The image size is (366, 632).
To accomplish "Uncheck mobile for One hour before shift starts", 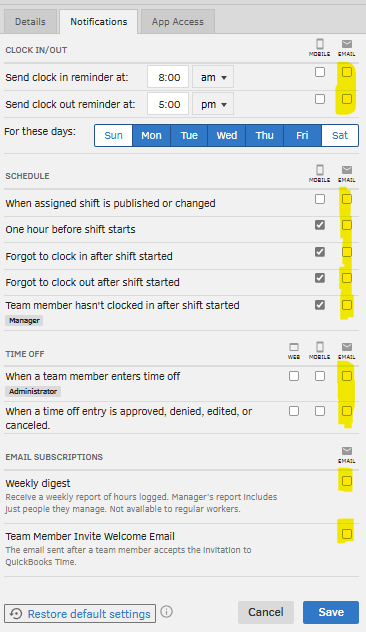I will point(320,225).
